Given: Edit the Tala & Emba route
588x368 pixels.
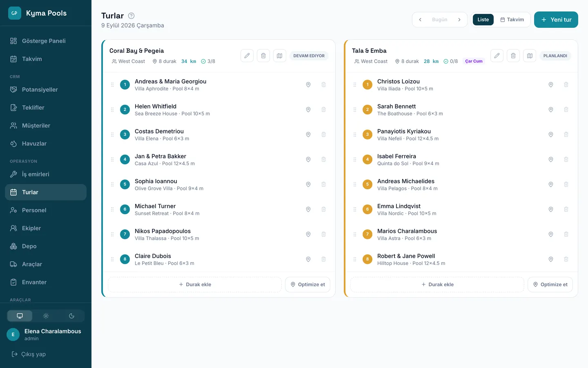Looking at the screenshot, I should 497,56.
